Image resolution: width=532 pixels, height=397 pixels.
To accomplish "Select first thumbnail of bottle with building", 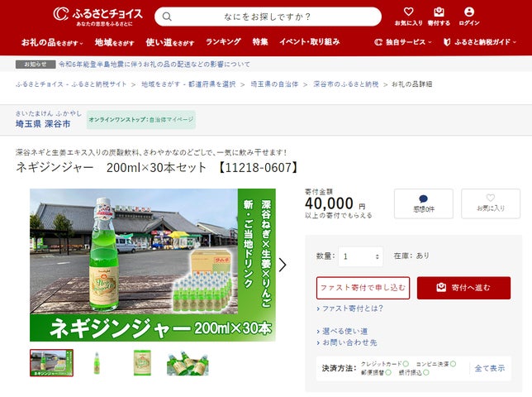I will click(51, 363).
